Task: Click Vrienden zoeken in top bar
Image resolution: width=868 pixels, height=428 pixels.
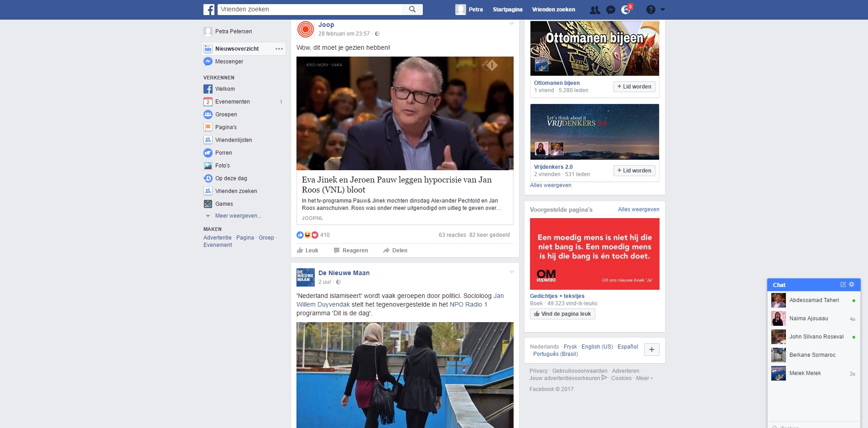Action: click(x=553, y=10)
